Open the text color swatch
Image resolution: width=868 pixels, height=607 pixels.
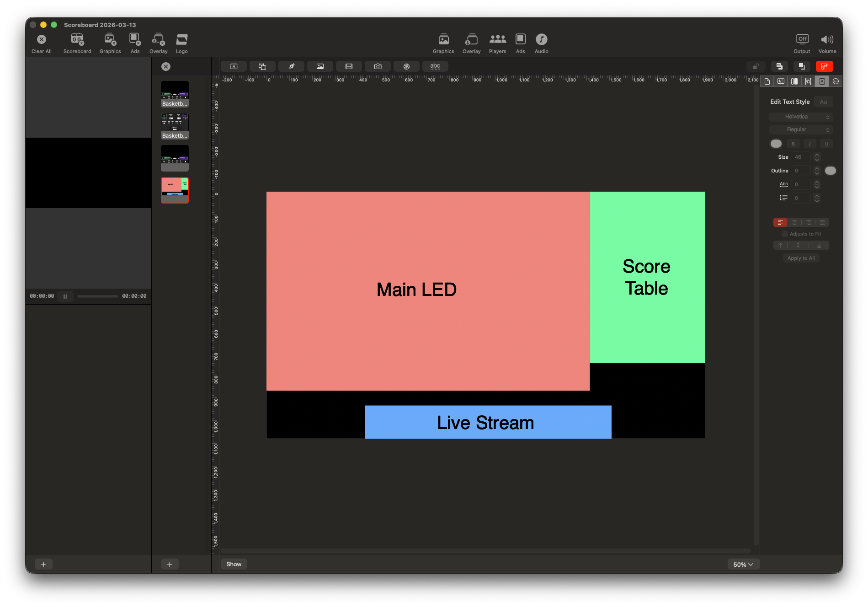coord(776,144)
